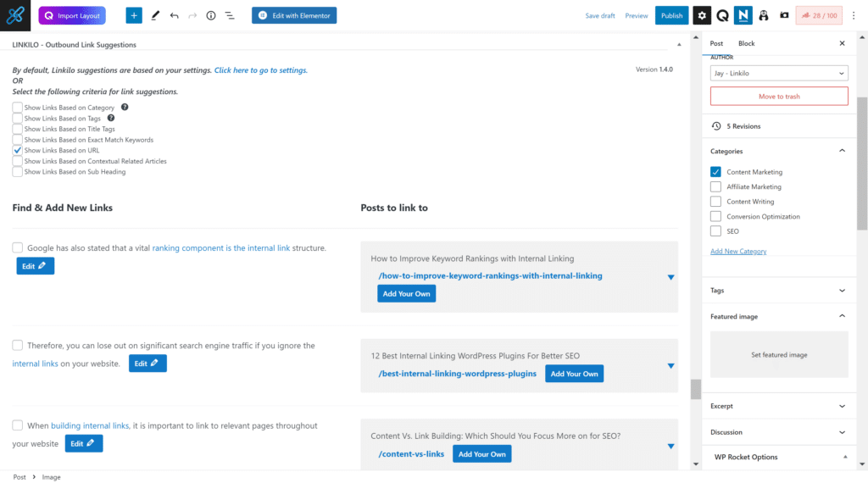Expand dropdown arrow for how-to-improve-keyword-rankings post
The image size is (868, 483).
[670, 276]
